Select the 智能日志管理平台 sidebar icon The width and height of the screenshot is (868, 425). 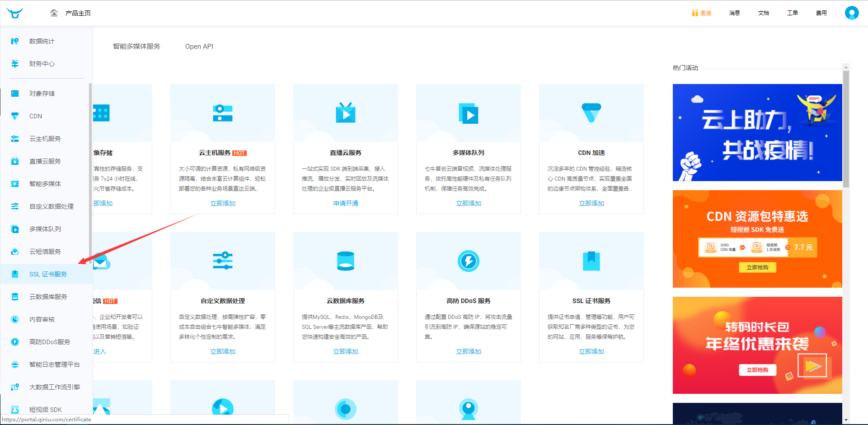pos(15,364)
